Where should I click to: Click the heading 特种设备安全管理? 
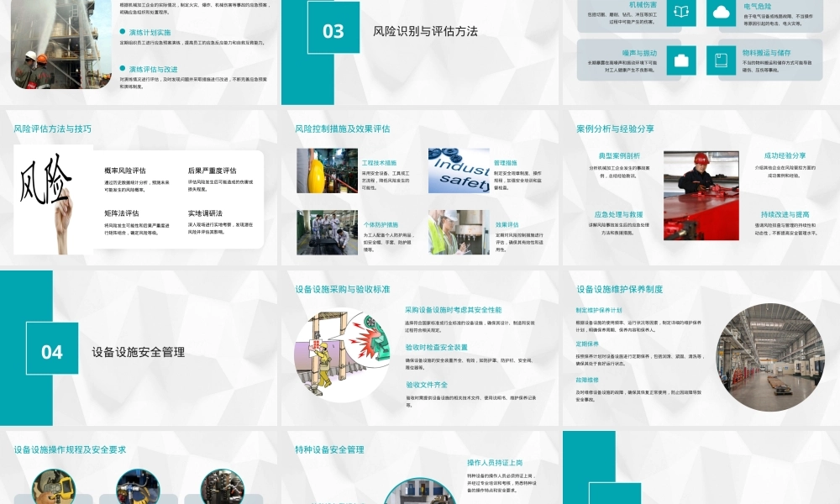[x=329, y=450]
